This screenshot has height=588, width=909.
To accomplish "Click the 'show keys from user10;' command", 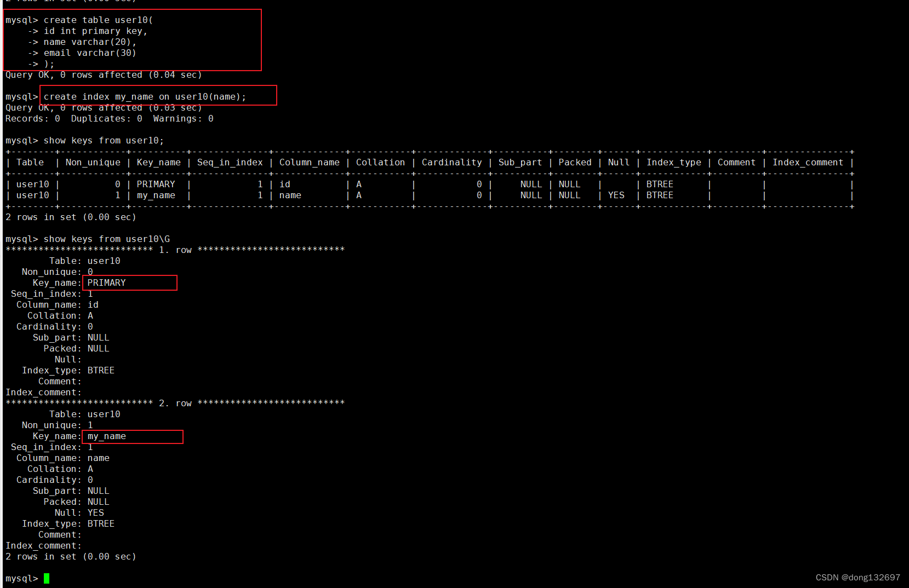I will (104, 141).
